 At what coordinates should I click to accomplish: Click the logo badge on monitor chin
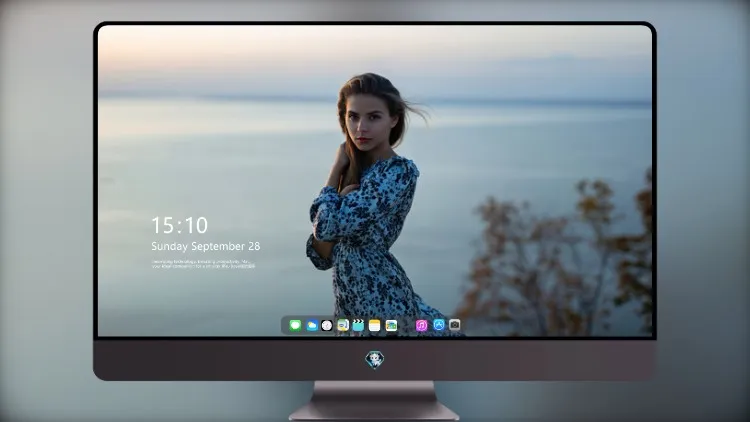coord(375,360)
